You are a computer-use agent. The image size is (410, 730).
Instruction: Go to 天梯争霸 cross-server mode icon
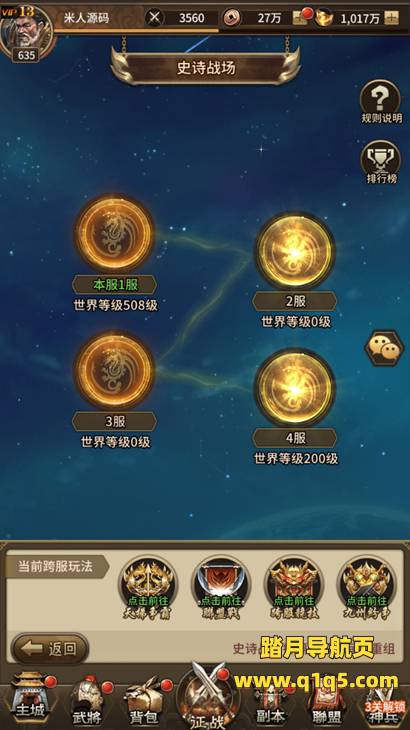pyautogui.click(x=148, y=588)
